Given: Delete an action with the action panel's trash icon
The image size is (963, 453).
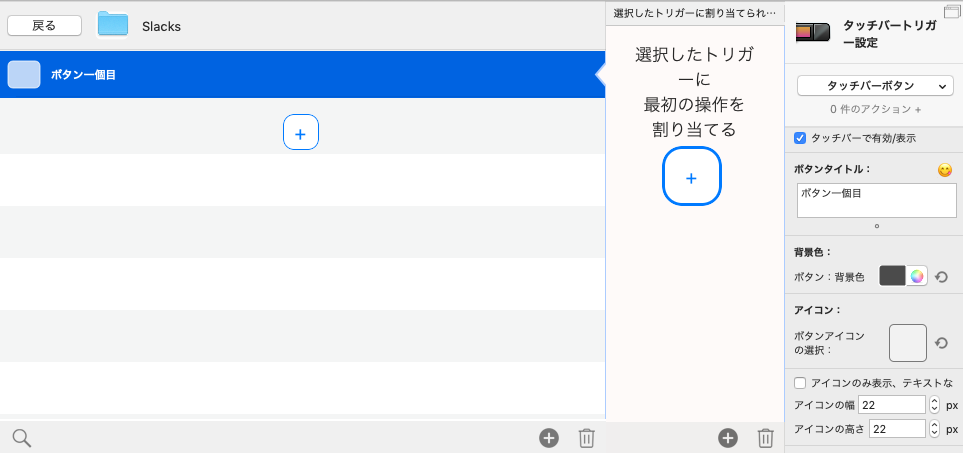Looking at the screenshot, I should [x=765, y=438].
